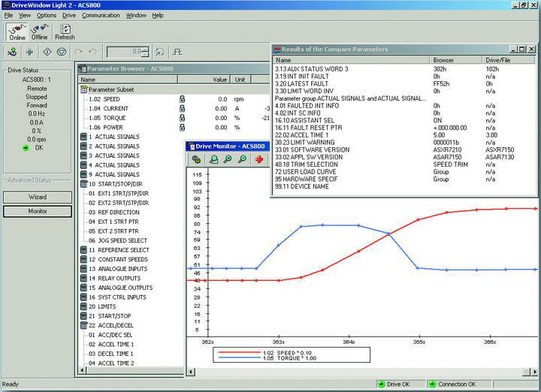Open the Communication menu
541x392 pixels.
[x=101, y=16]
